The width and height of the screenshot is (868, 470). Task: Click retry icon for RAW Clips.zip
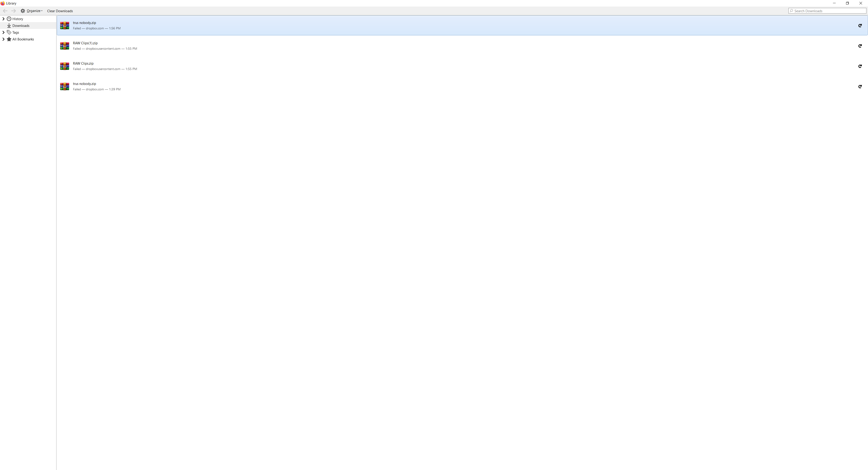(861, 66)
